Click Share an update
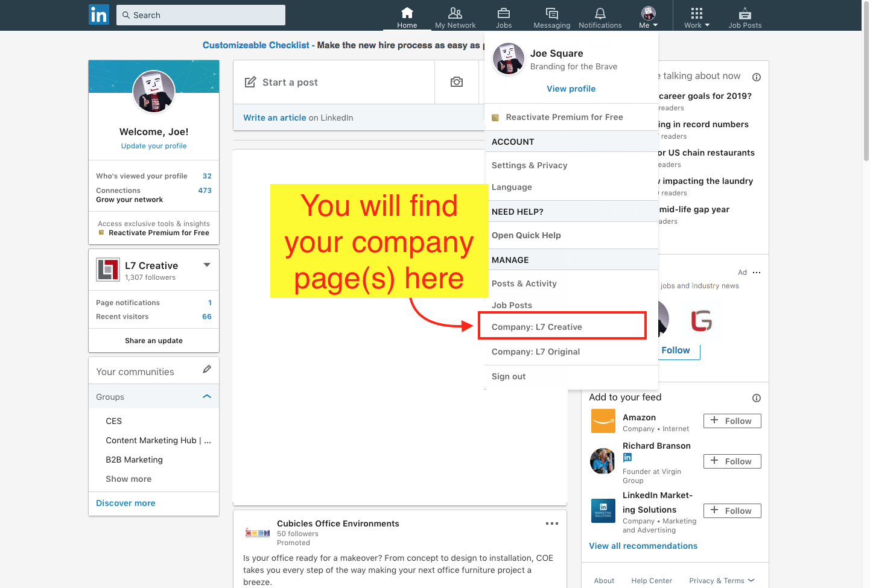This screenshot has height=588, width=870. click(x=154, y=341)
